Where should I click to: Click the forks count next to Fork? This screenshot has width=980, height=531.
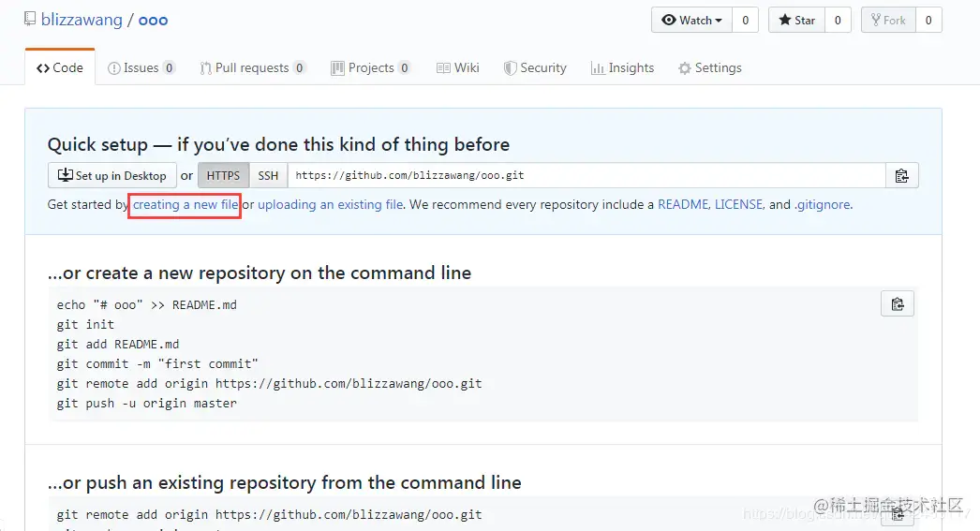[928, 20]
